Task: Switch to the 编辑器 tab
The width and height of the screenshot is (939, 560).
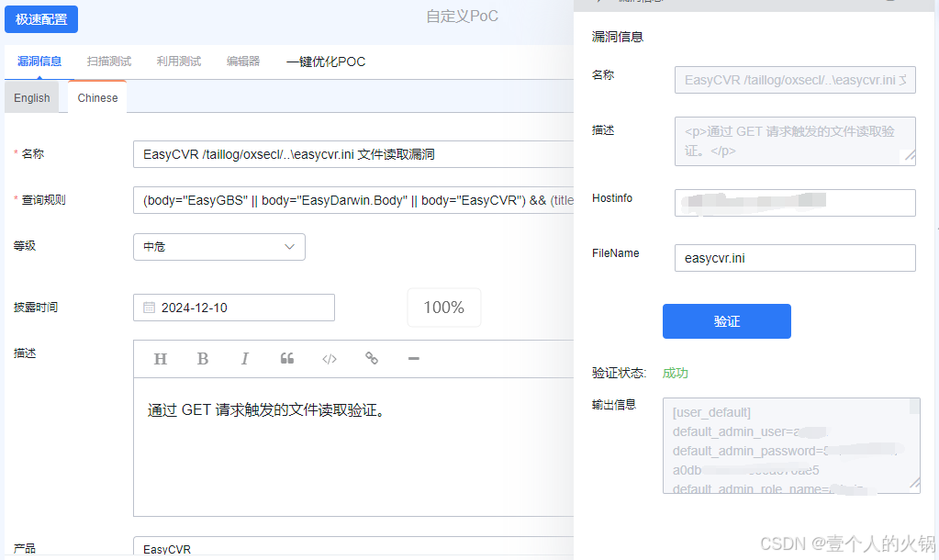Action: [x=243, y=62]
